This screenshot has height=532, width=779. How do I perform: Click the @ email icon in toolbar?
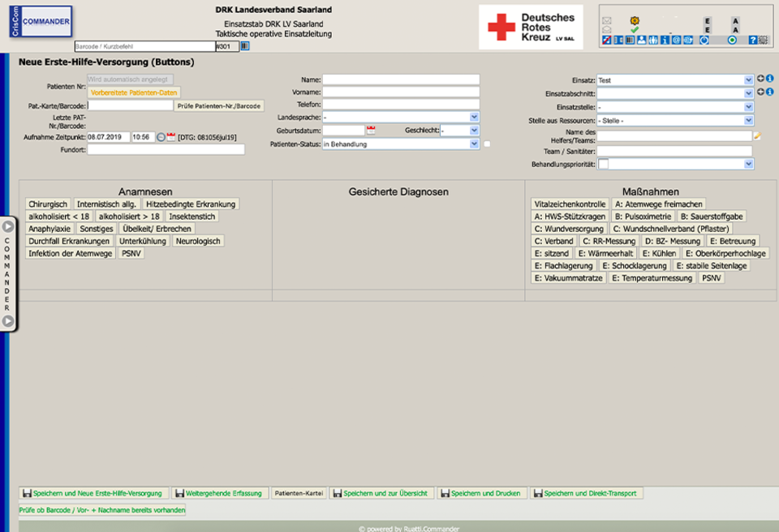676,40
